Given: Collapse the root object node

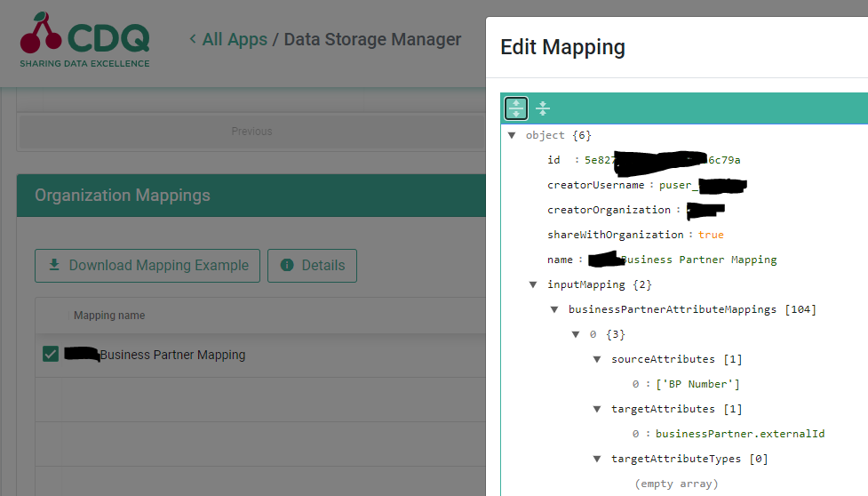Looking at the screenshot, I should [x=512, y=135].
